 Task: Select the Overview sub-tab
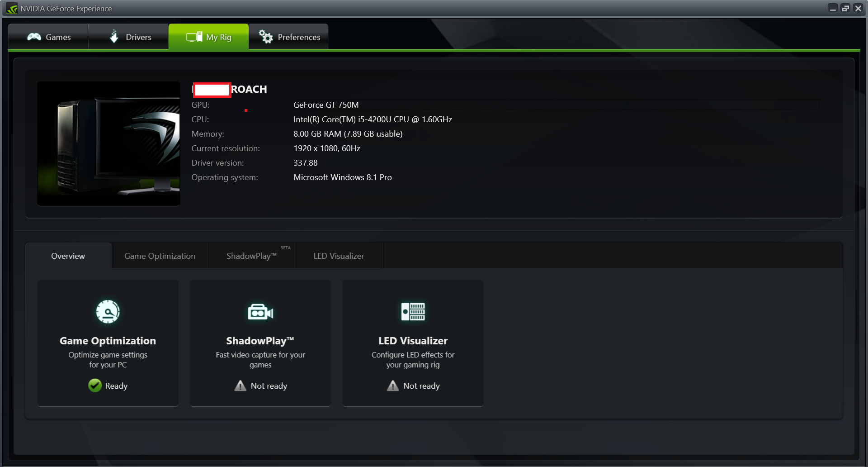click(x=68, y=256)
